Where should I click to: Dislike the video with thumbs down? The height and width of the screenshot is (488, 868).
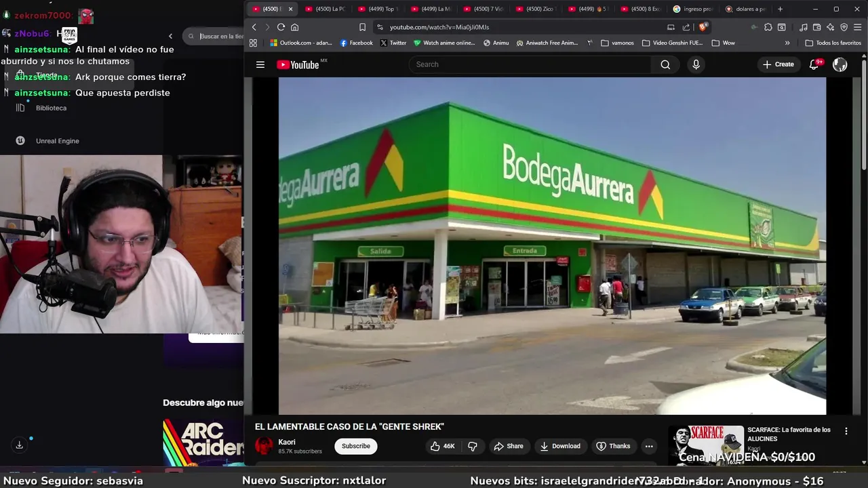click(473, 446)
